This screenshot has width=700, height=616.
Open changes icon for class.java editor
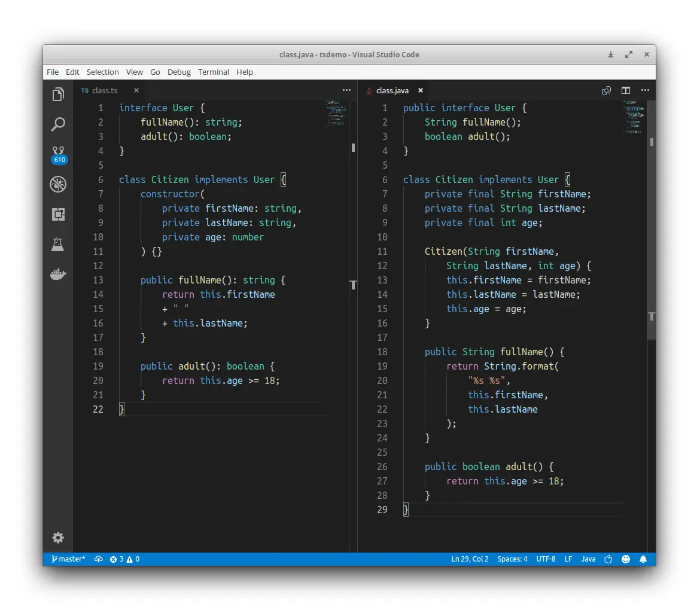pyautogui.click(x=606, y=91)
